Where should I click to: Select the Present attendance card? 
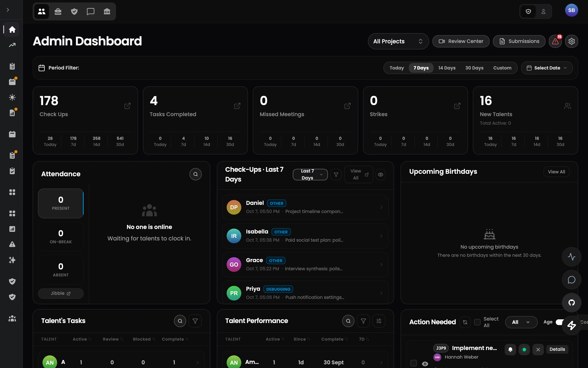point(61,203)
